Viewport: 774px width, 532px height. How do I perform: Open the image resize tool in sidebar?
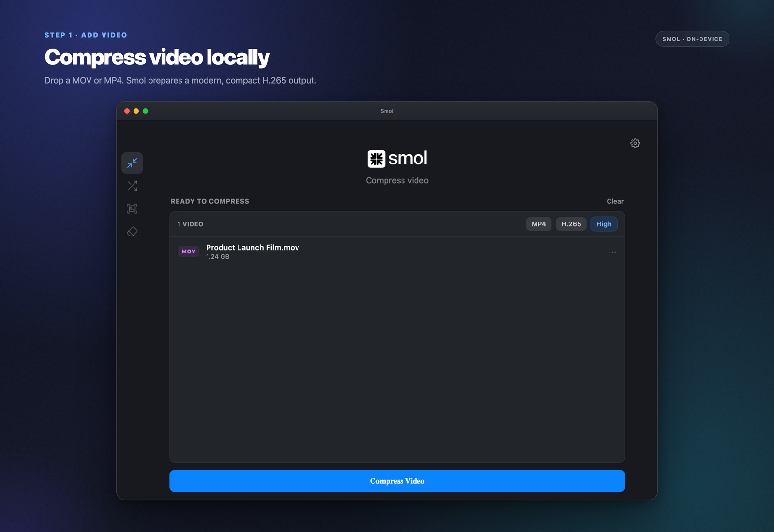click(x=132, y=208)
